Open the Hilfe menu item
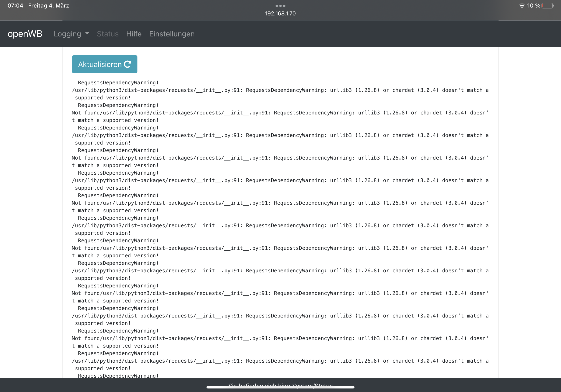Image resolution: width=561 pixels, height=392 pixels. pyautogui.click(x=134, y=34)
